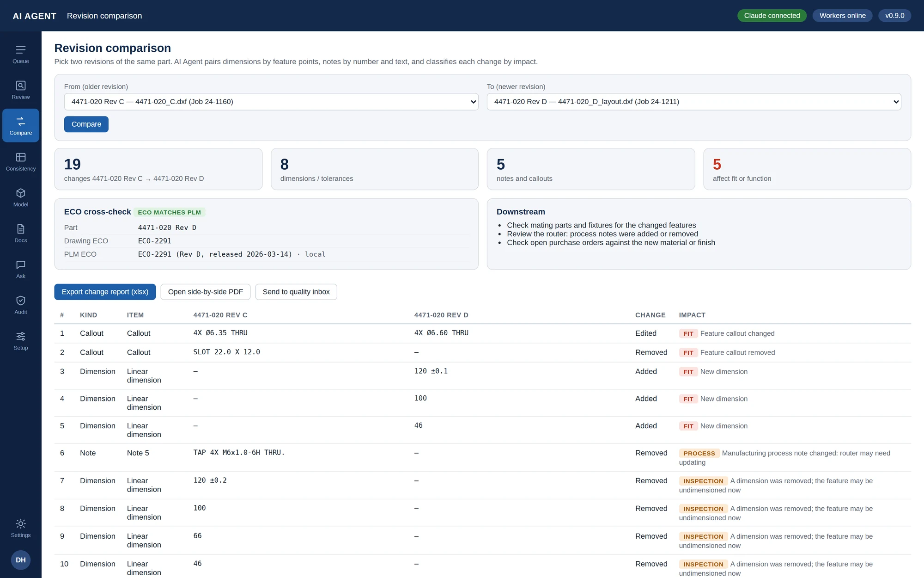Click the 4X Ø6.35 THRU cell

(x=220, y=333)
